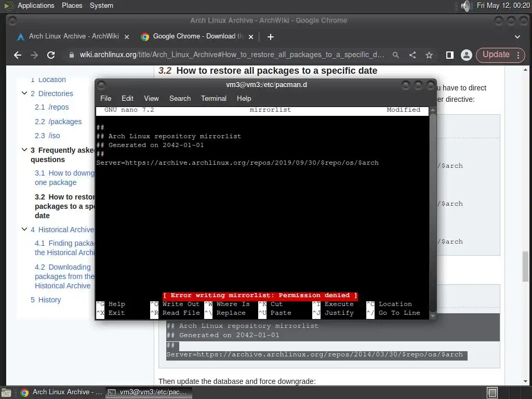Open 2.3 /iso contents link
This screenshot has width=532, height=399.
pyautogui.click(x=47, y=136)
